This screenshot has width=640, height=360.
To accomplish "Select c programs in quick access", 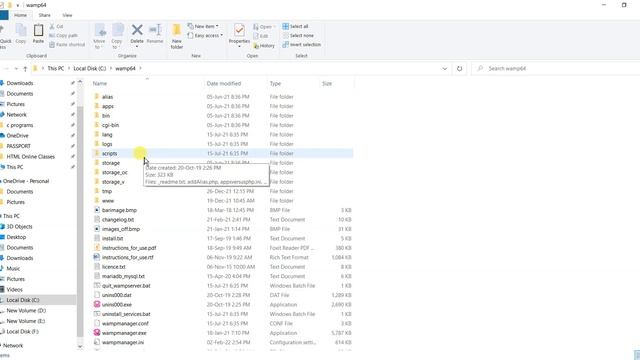I will [20, 125].
